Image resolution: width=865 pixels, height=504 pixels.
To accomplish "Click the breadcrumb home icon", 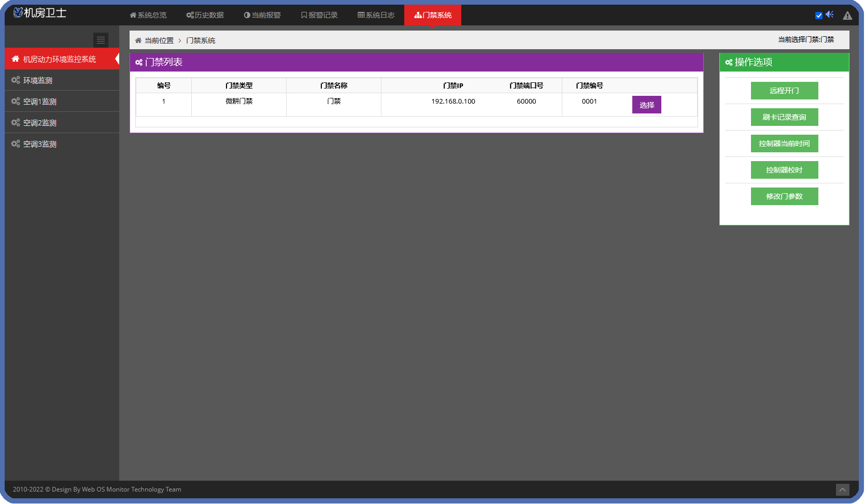I will (138, 40).
